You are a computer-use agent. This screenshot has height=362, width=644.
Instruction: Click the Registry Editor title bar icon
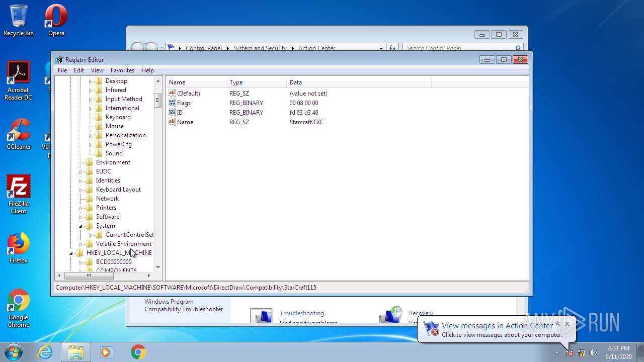[x=59, y=59]
